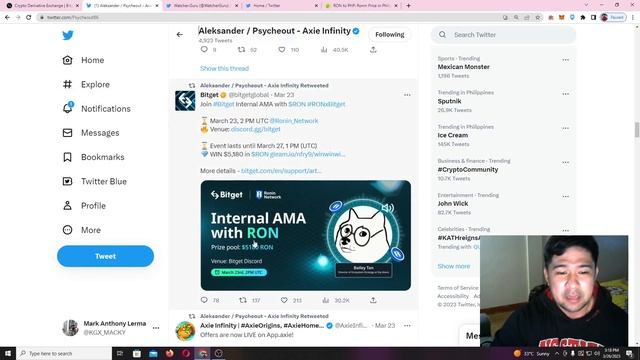The height and width of the screenshot is (360, 640).
Task: Click Show this thread link
Action: click(x=224, y=69)
